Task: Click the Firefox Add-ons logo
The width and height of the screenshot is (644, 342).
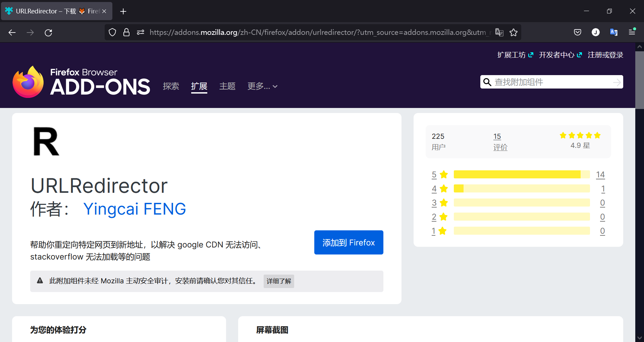Action: coord(81,82)
